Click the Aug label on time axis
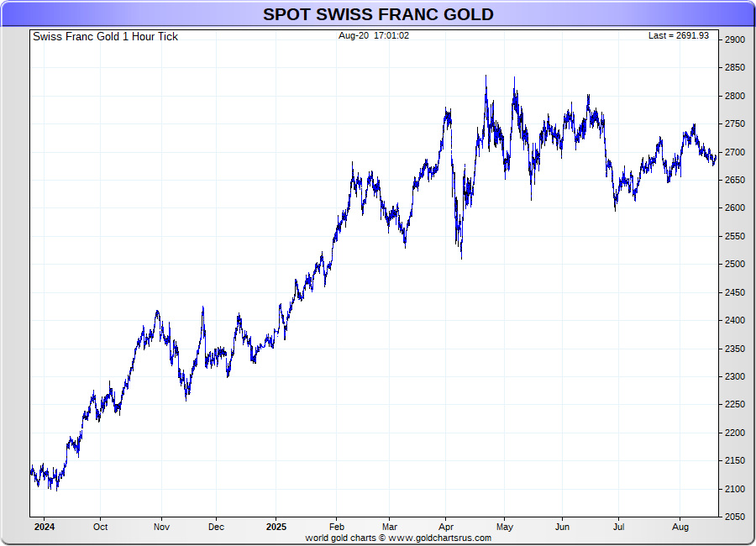 point(680,527)
